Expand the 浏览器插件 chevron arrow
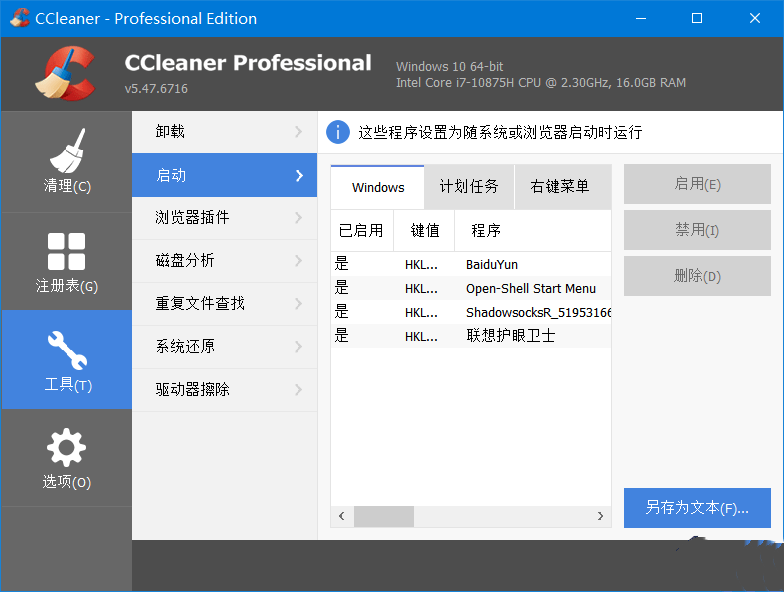 click(x=298, y=218)
